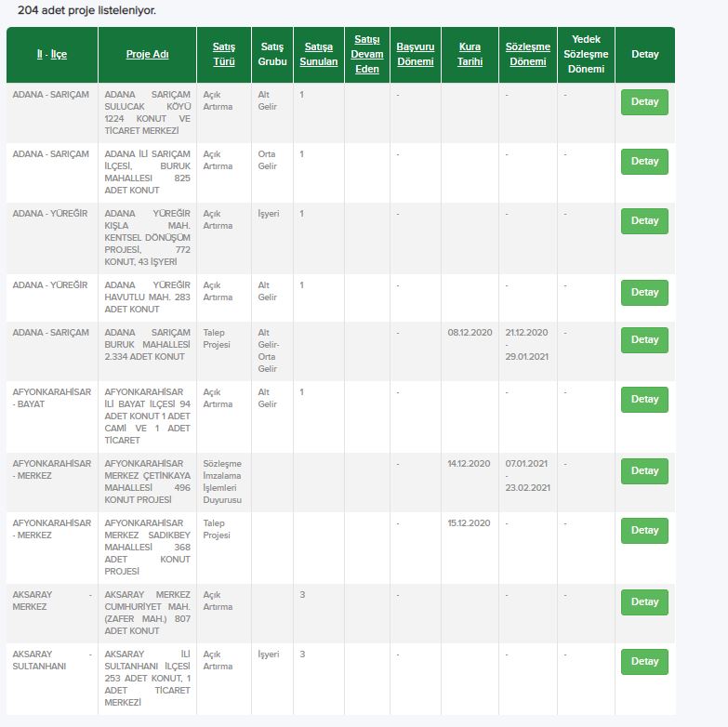Open Detay for Sadıkbey Mahallesi 368 Adet Konut
This screenshot has height=727, width=728.
(x=644, y=530)
